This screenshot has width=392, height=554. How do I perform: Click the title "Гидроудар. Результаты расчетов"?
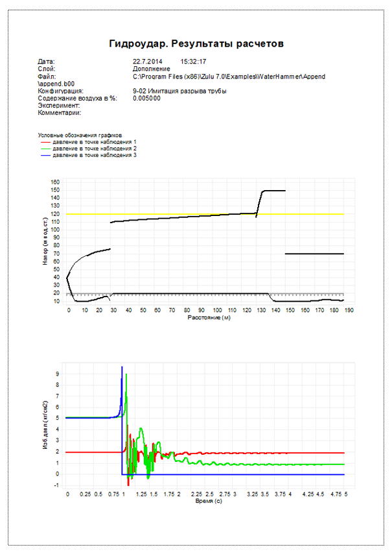pos(196,43)
